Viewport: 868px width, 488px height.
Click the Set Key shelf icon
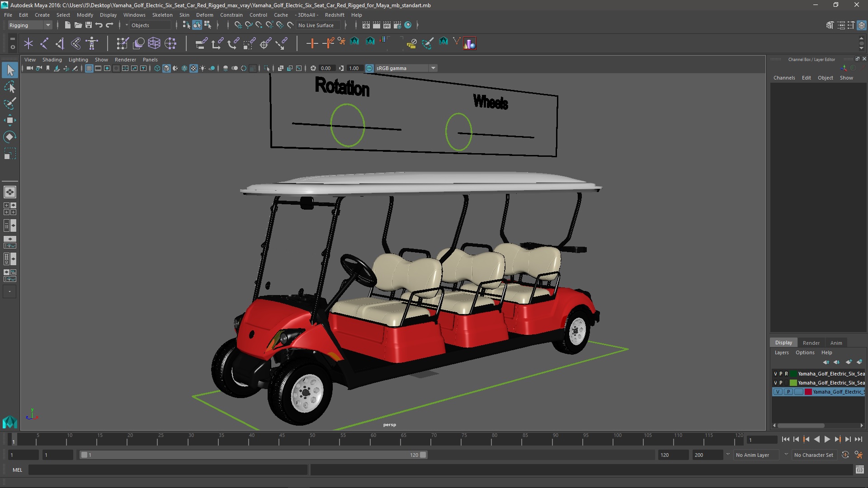click(x=312, y=43)
